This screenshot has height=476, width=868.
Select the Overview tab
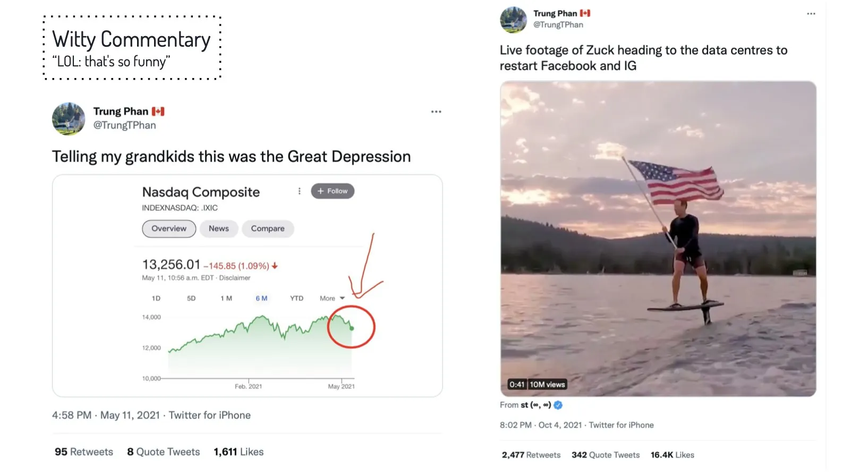click(169, 228)
